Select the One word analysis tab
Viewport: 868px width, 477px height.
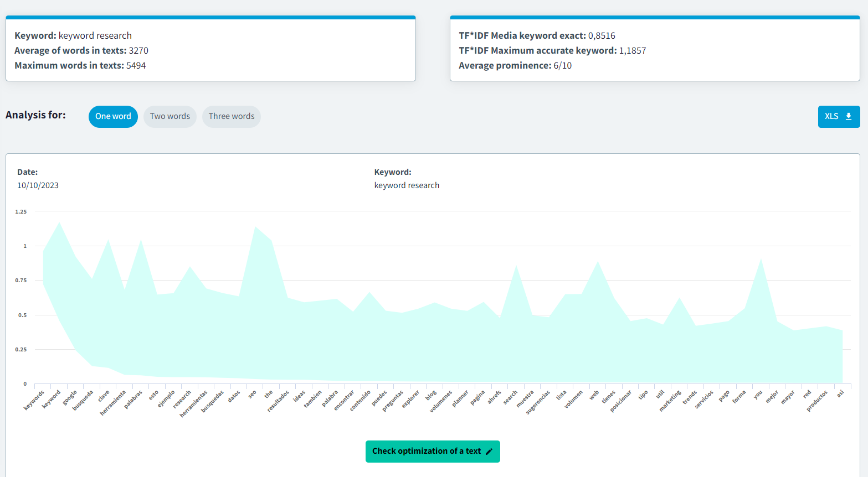pyautogui.click(x=113, y=116)
